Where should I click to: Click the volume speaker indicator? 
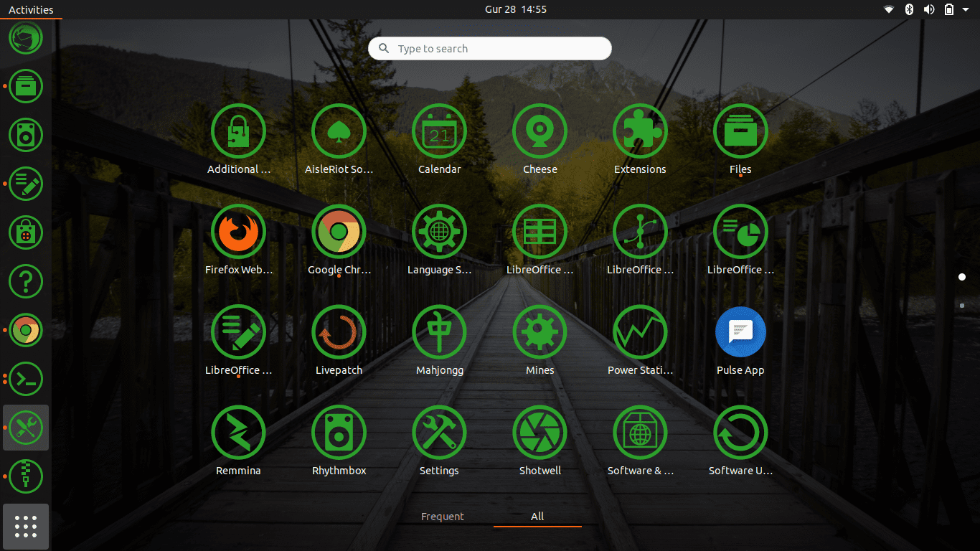tap(929, 9)
